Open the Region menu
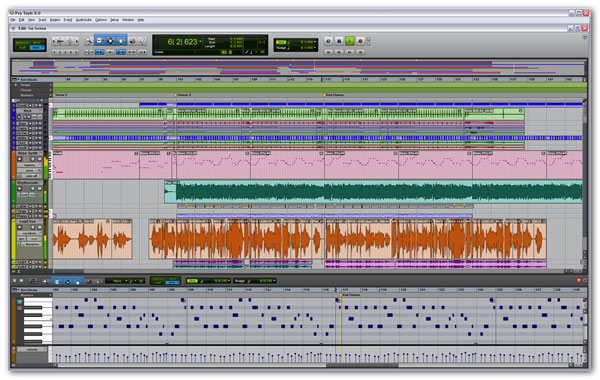The image size is (600, 380). coord(55,20)
